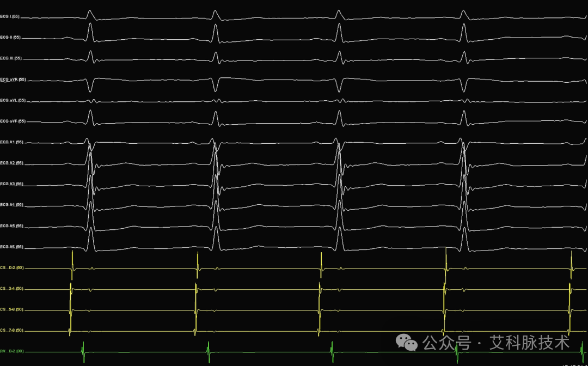Select the ECG aVL channel label

pyautogui.click(x=13, y=101)
